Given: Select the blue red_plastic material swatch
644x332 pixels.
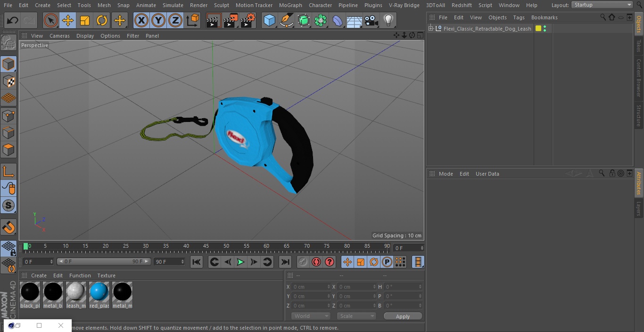Looking at the screenshot, I should 99,295.
